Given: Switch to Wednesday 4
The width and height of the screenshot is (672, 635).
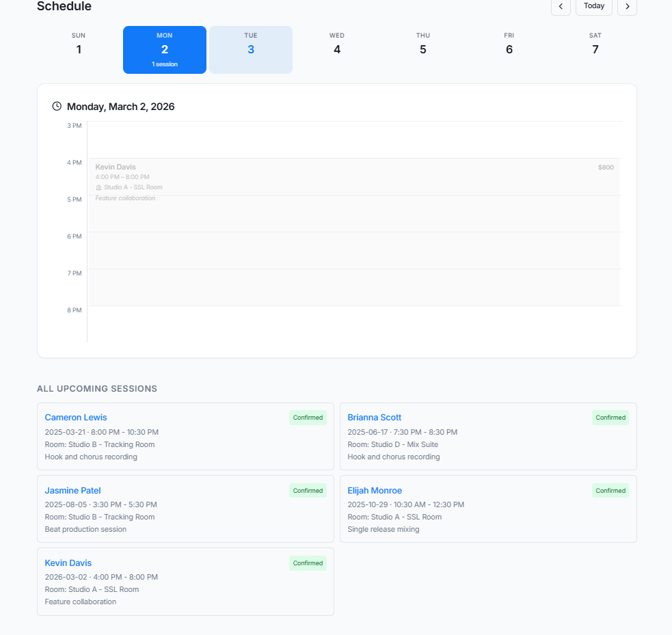Looking at the screenshot, I should tap(337, 50).
